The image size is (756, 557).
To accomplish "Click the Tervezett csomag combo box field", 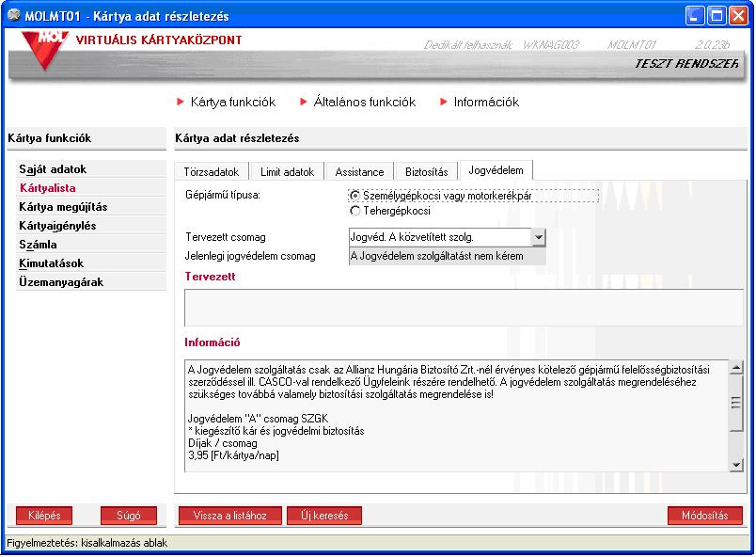I will coord(447,237).
